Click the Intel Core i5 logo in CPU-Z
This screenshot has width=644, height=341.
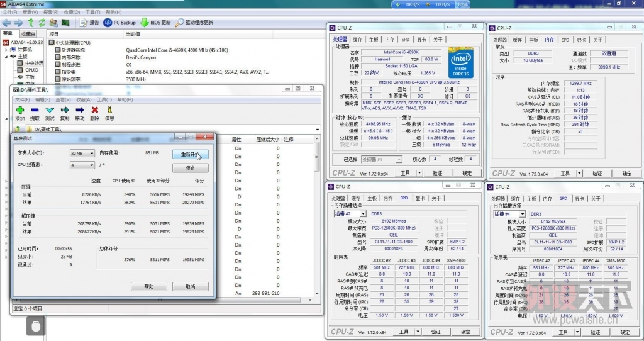(460, 62)
